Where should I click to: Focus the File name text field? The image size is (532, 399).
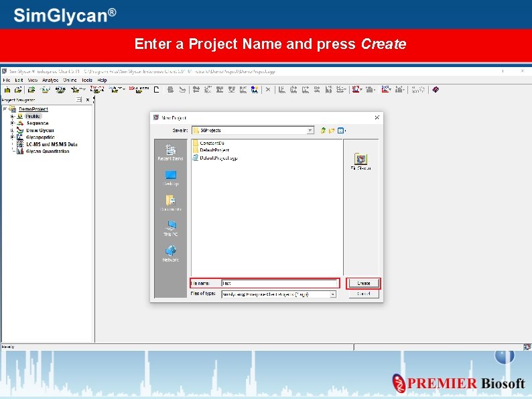click(x=279, y=283)
